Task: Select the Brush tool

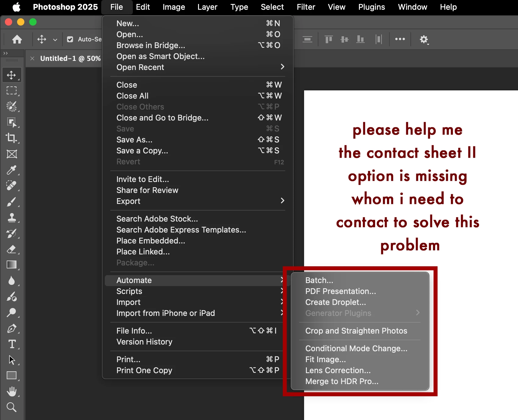Action: (x=12, y=201)
